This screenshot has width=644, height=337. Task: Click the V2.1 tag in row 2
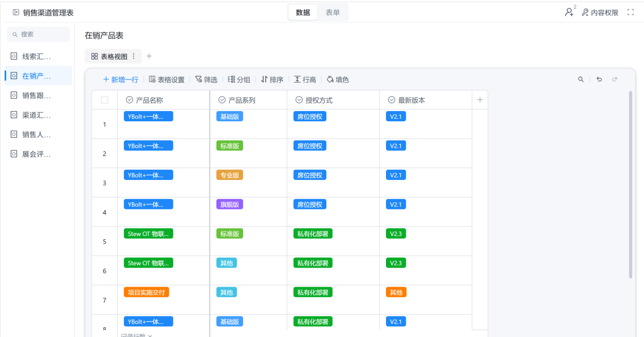click(396, 146)
